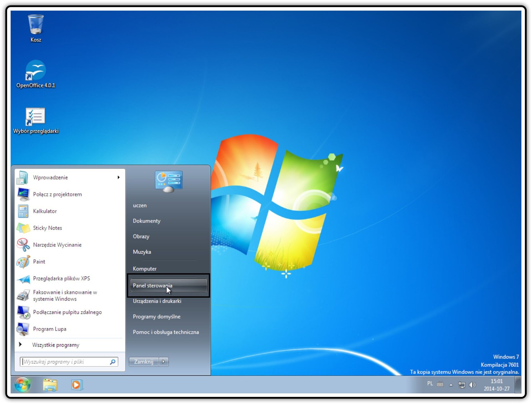Launch Kalkulator from the Start menu
Screen dimensions: 532x404
[70, 211]
